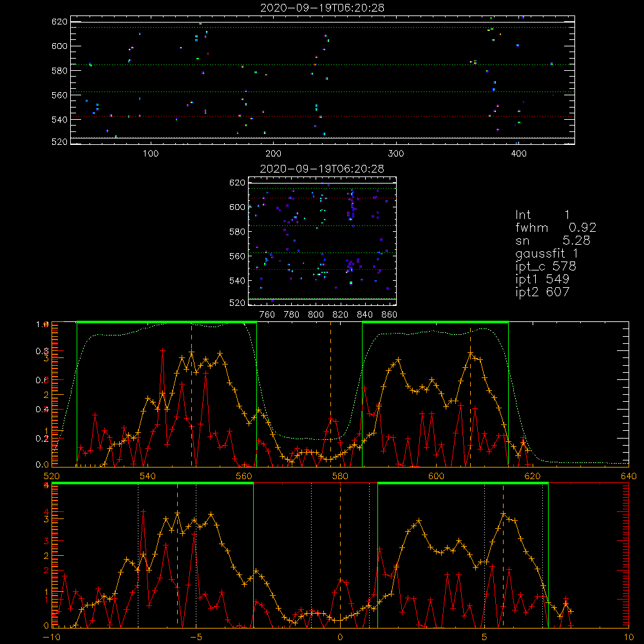Select the 'sn 5.28' readout line

pyautogui.click(x=553, y=240)
